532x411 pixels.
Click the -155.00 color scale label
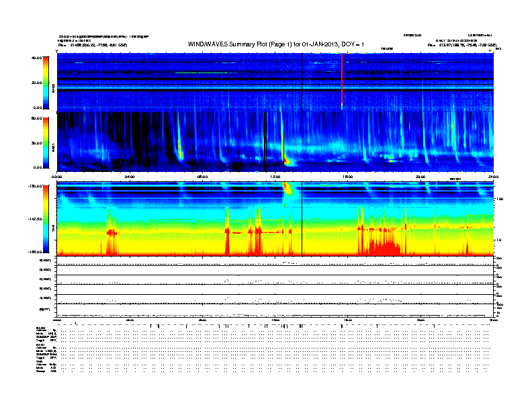(x=35, y=252)
